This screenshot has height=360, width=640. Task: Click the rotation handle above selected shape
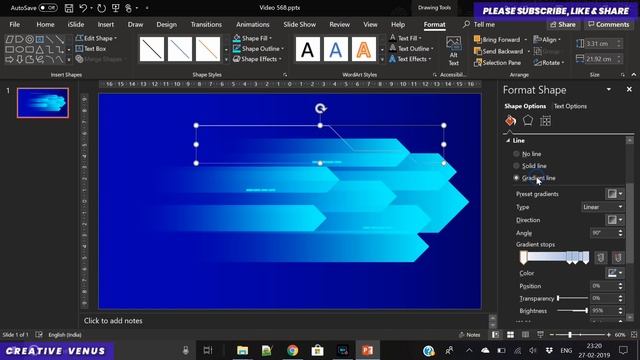[x=320, y=109]
